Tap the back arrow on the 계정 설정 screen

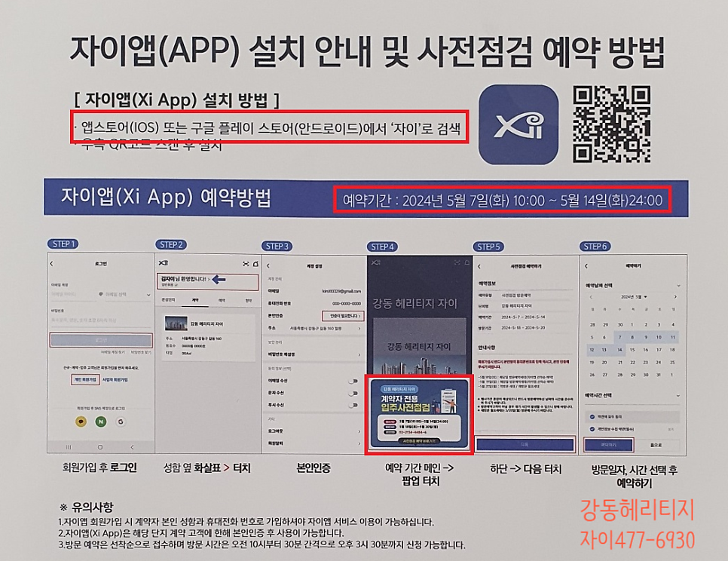click(x=268, y=266)
